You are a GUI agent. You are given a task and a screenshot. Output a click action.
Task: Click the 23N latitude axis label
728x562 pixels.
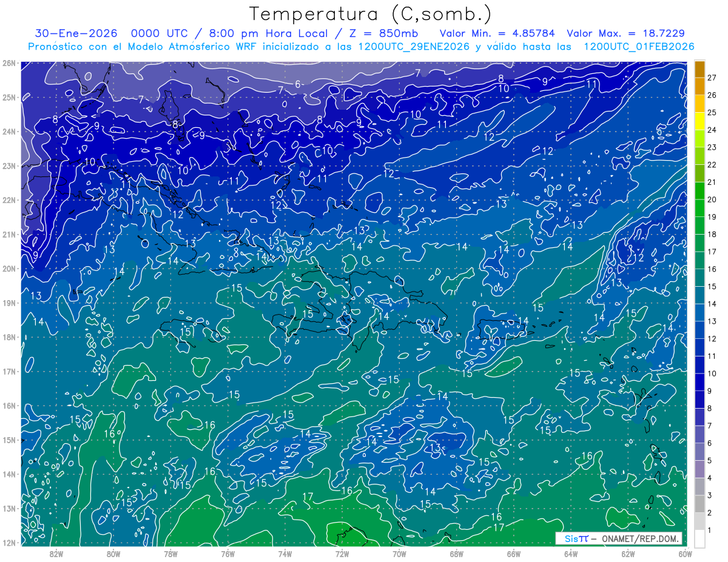8,166
